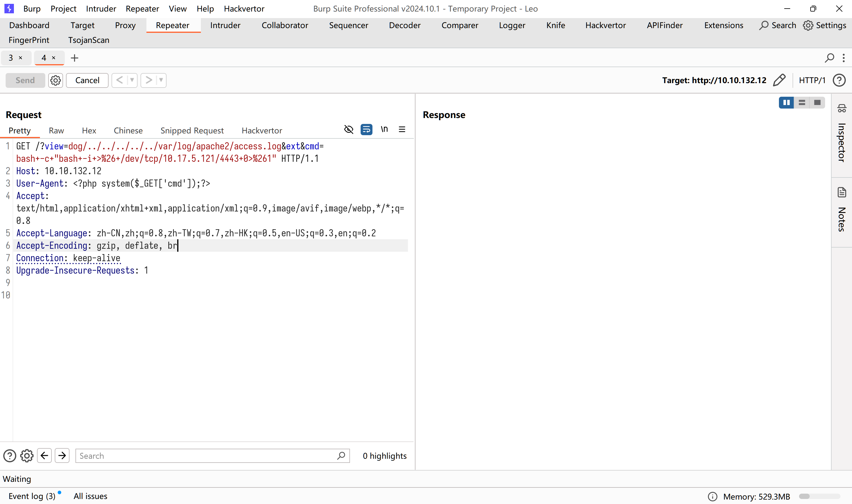Click the magnifier in request search box
The image size is (852, 504).
click(341, 456)
